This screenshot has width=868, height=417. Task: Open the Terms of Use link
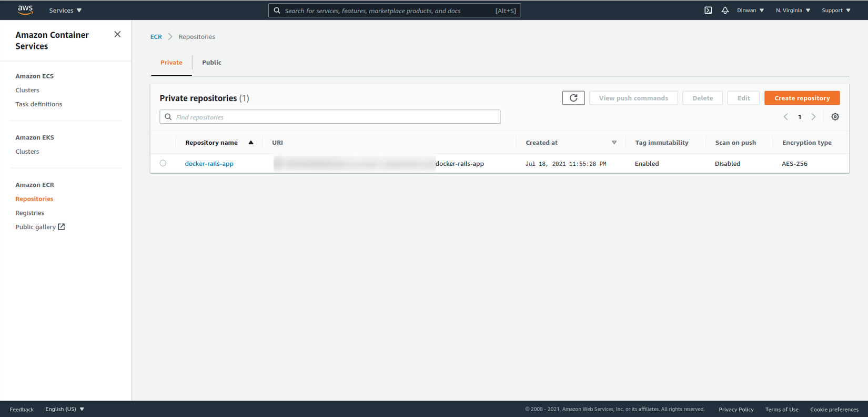(782, 409)
